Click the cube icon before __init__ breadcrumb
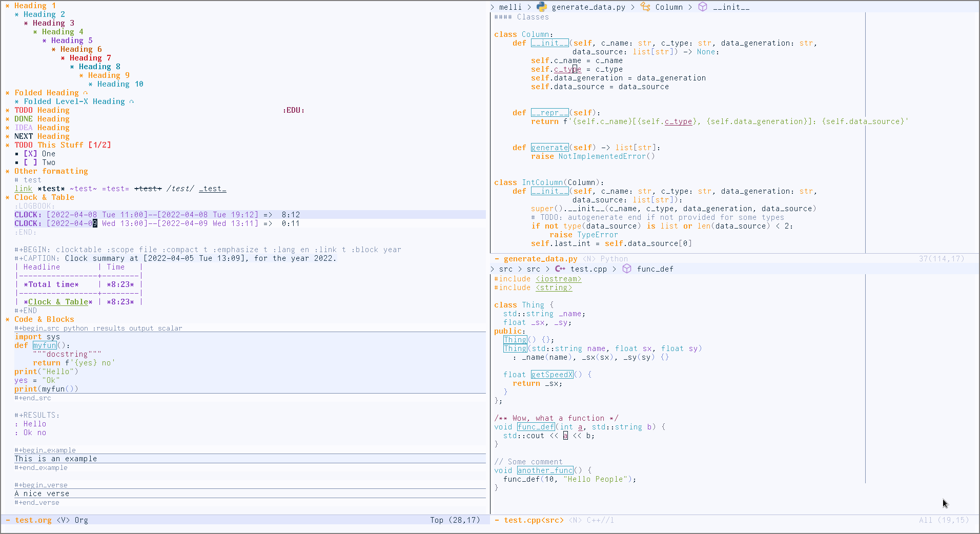Viewport: 980px width, 534px height. tap(703, 7)
